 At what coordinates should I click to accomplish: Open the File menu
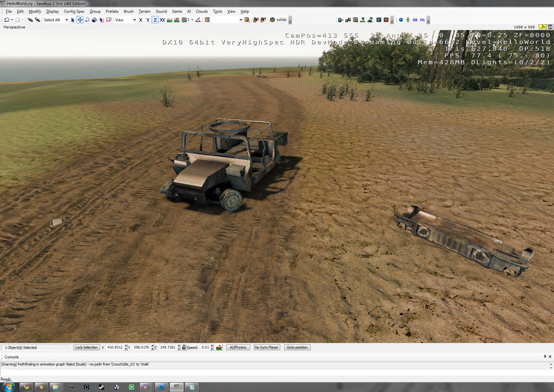pos(9,11)
